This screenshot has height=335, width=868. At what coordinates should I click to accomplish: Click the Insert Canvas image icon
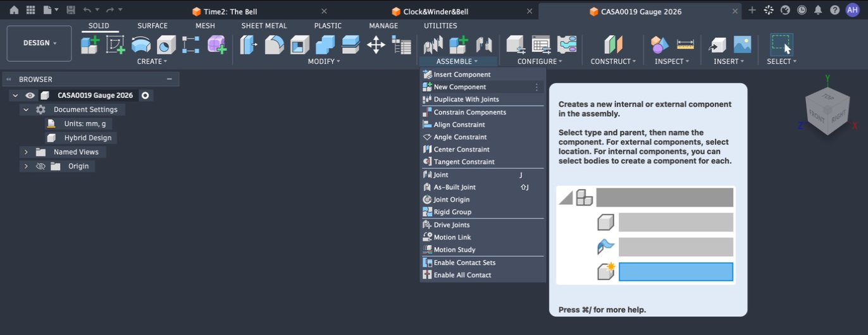[x=742, y=45]
